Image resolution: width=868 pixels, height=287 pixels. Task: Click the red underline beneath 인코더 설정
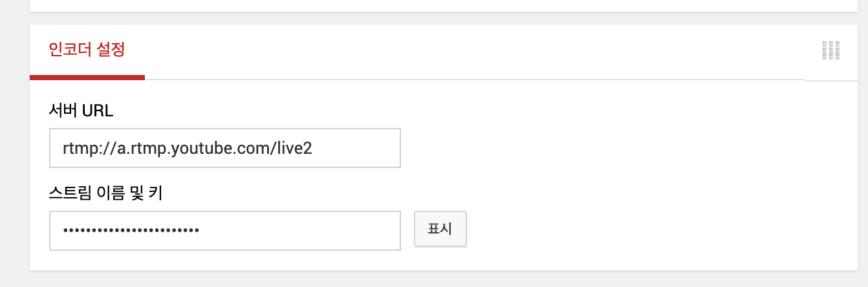point(87,78)
